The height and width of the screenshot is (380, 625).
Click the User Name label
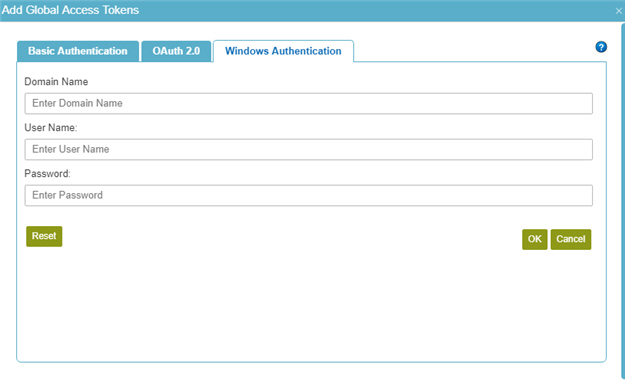[x=51, y=128]
